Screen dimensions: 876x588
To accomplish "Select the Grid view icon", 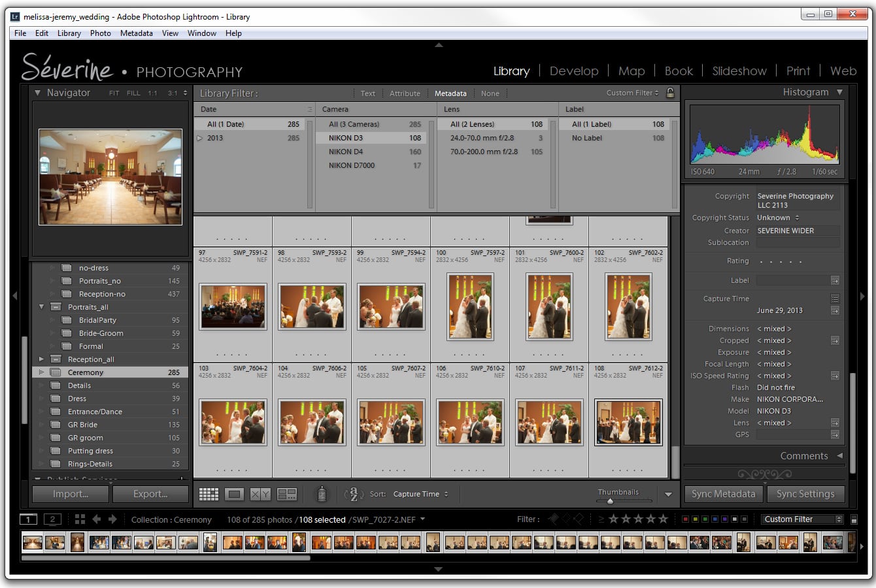I will (209, 494).
